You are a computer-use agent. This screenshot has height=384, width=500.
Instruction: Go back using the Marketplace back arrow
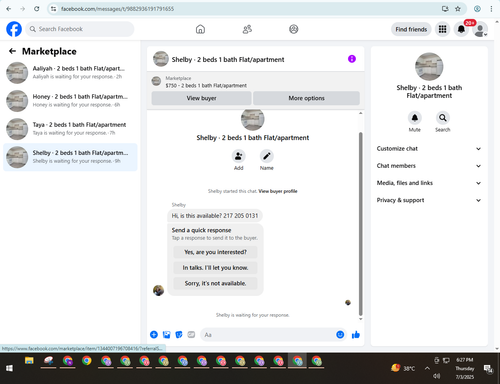click(12, 51)
